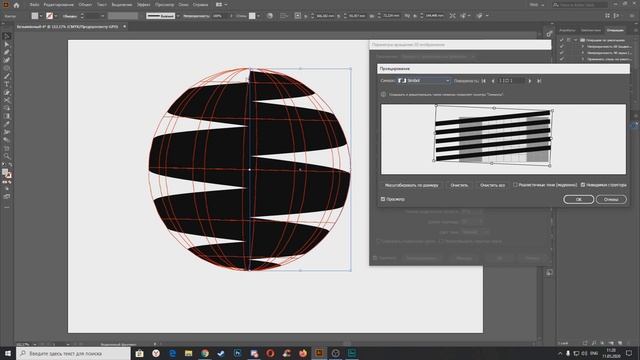The width and height of the screenshot is (640, 360).
Task: Click the Windows taskbar search box
Action: tap(73, 353)
